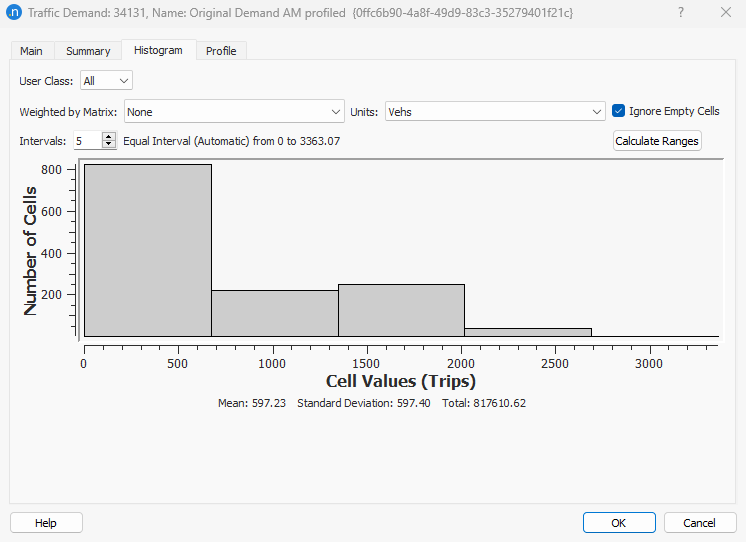Screen dimensions: 746x542
Task: Click the Intervals number field
Action: pos(88,141)
